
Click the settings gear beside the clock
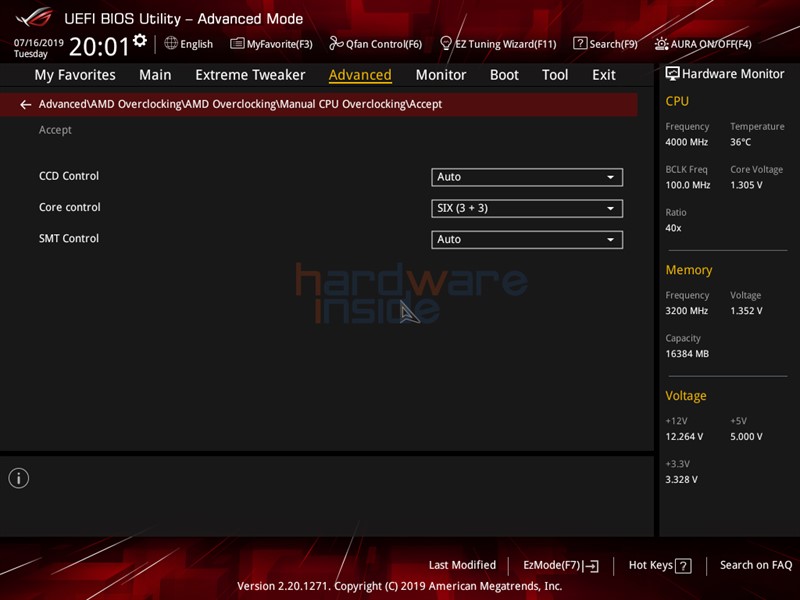click(140, 40)
